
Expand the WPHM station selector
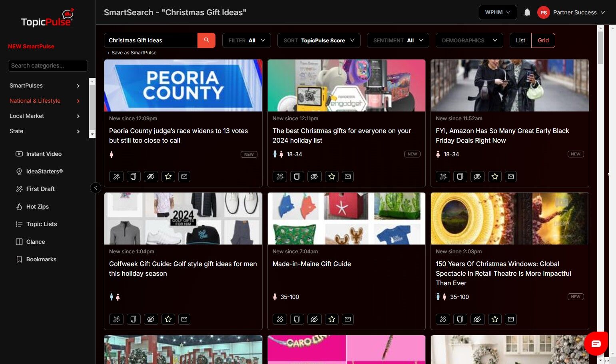point(497,12)
